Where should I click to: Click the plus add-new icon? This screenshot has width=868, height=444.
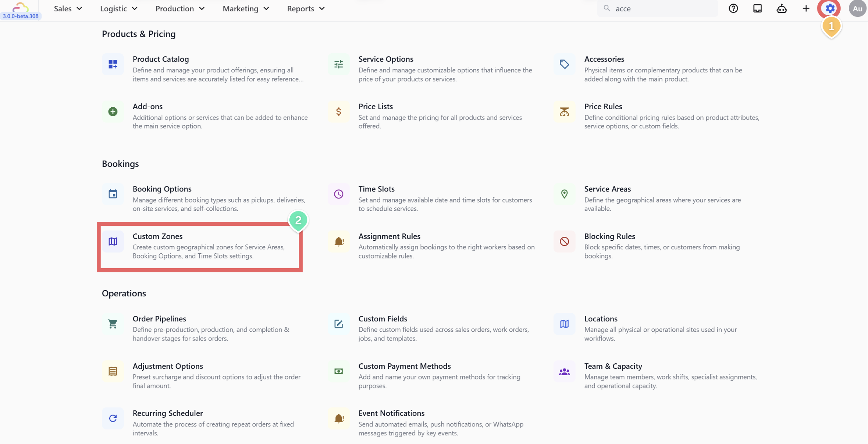pyautogui.click(x=806, y=9)
